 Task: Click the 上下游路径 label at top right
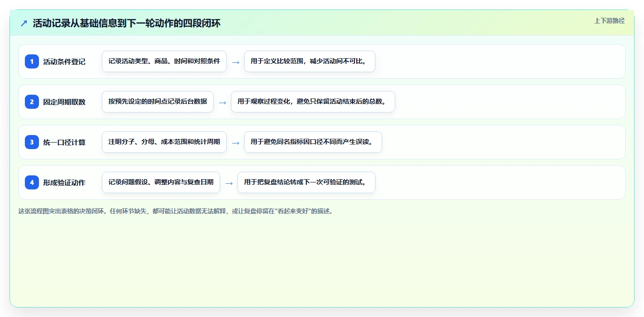tap(609, 21)
